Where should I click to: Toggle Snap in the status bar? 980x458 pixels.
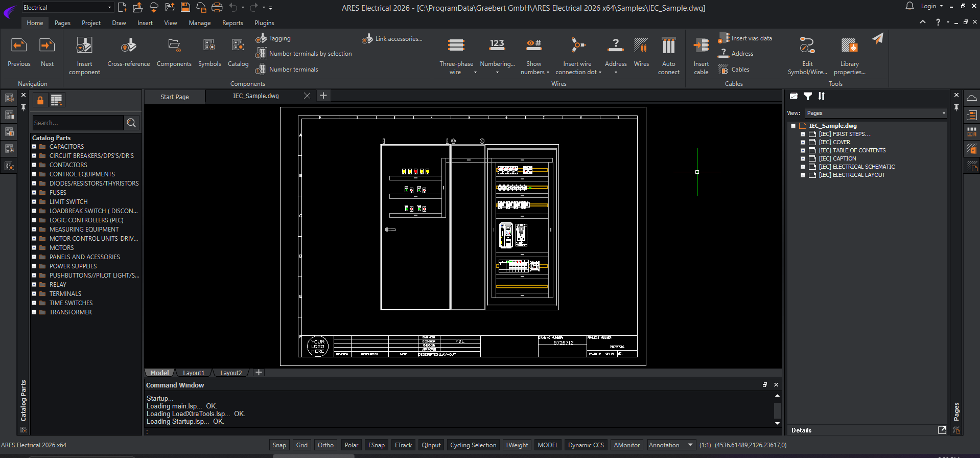pos(279,445)
